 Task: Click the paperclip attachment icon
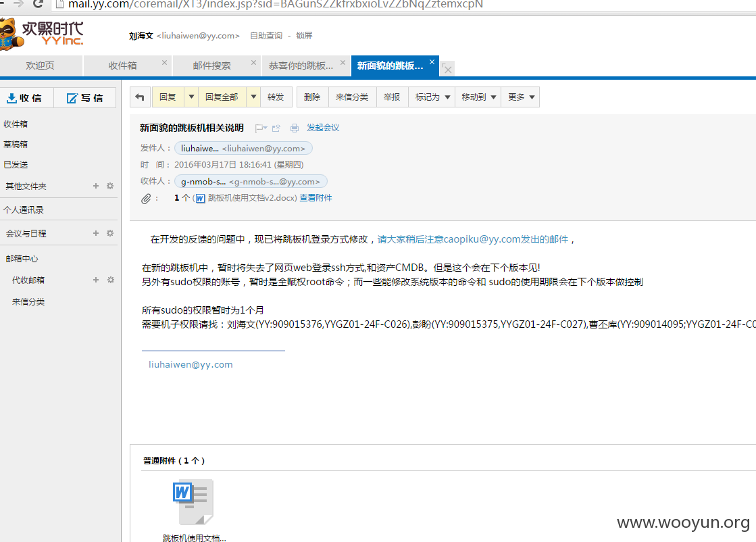[x=146, y=198]
